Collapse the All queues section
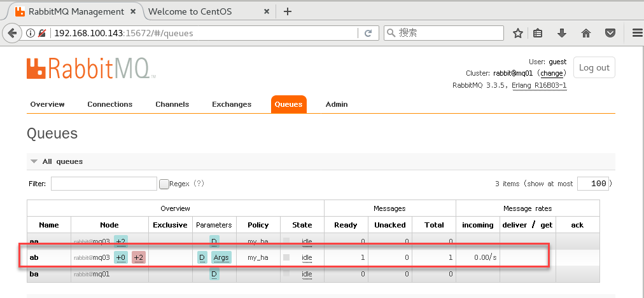Screen dimensions: 644x298 point(62,161)
